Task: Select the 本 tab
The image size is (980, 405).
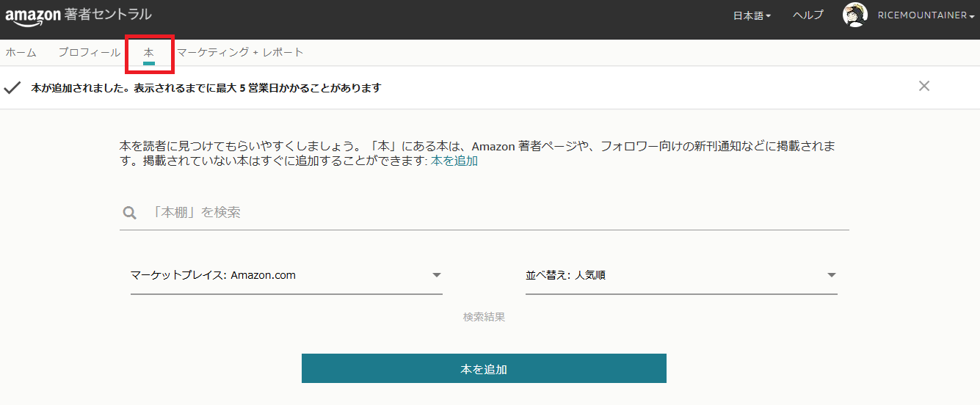Action: pyautogui.click(x=149, y=53)
